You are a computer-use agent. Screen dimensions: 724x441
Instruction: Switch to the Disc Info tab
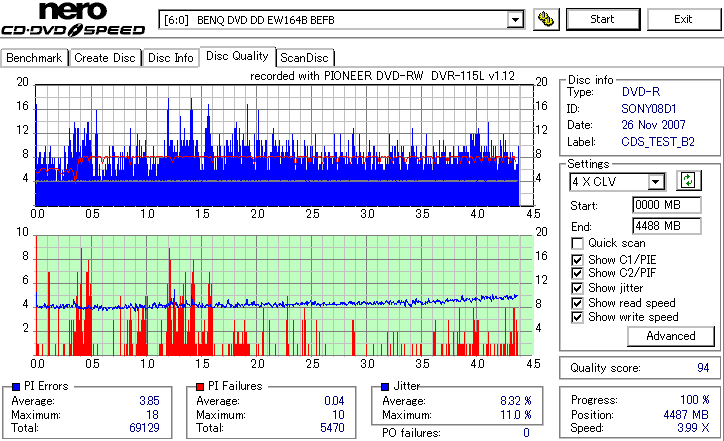pos(170,58)
